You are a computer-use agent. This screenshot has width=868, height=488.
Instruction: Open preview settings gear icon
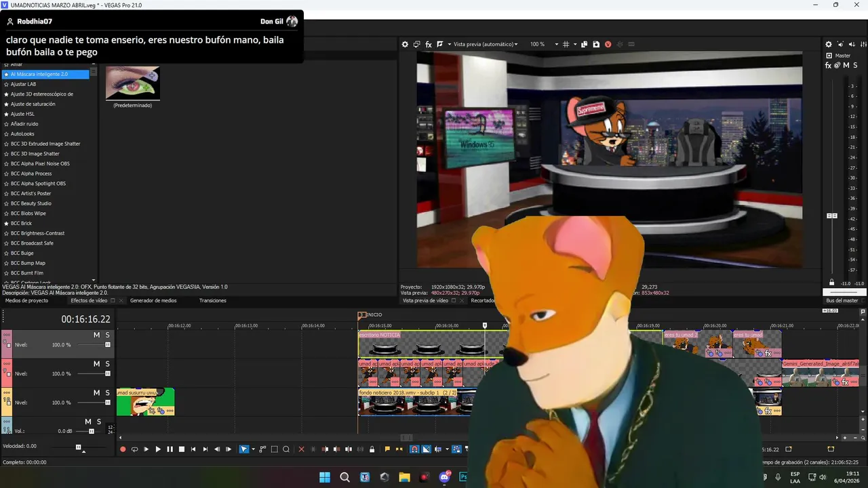pyautogui.click(x=405, y=44)
